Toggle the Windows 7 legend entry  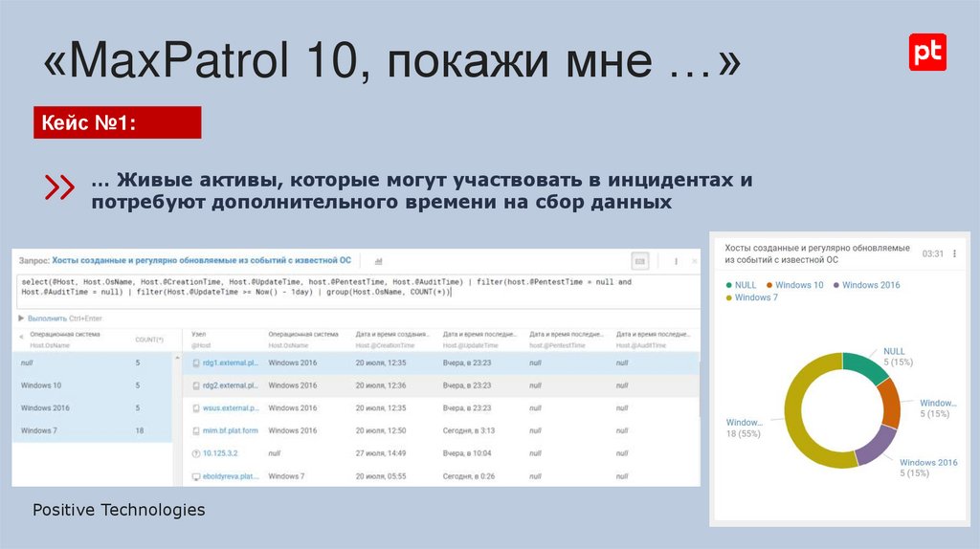752,297
